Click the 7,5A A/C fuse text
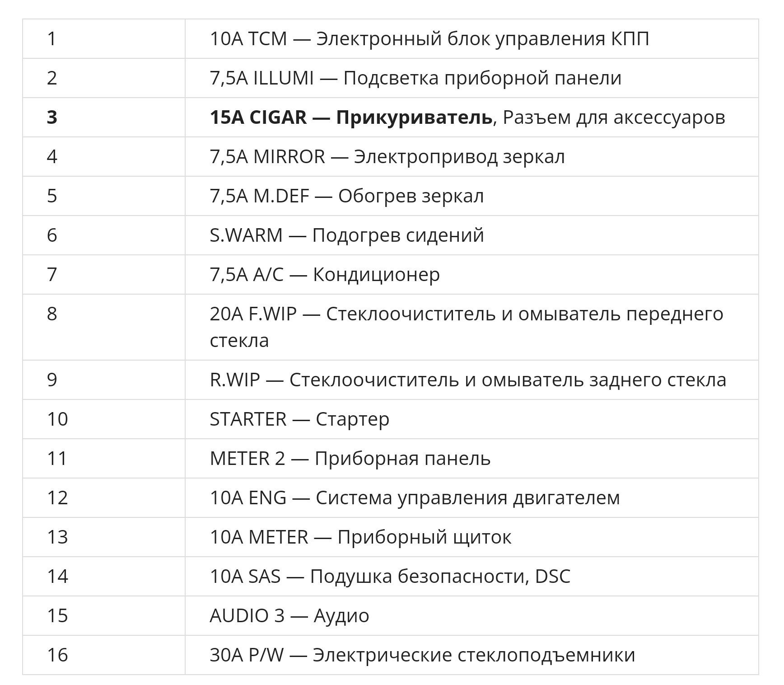The height and width of the screenshot is (685, 784). coord(324,275)
